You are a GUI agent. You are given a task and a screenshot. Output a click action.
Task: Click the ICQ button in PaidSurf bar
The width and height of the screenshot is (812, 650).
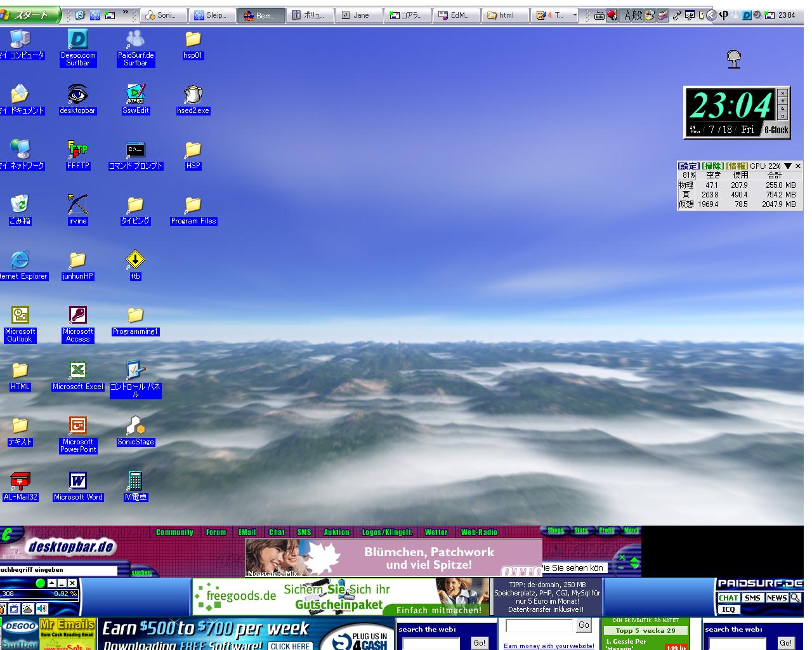[728, 609]
